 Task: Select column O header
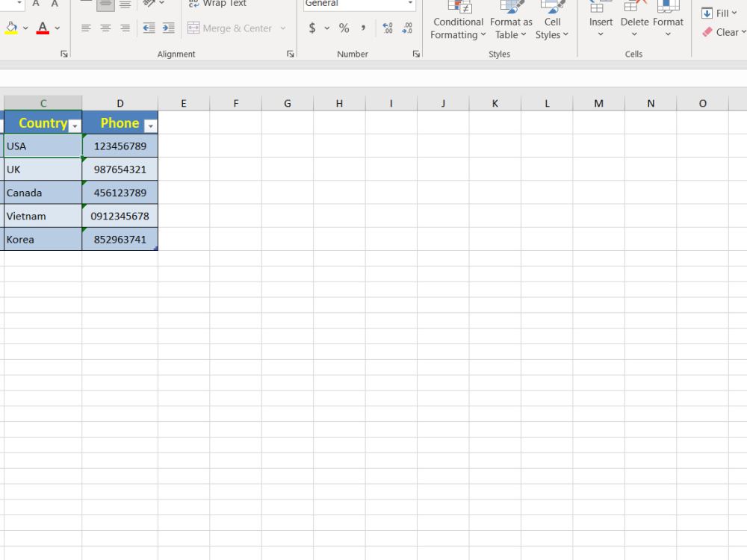pos(703,103)
